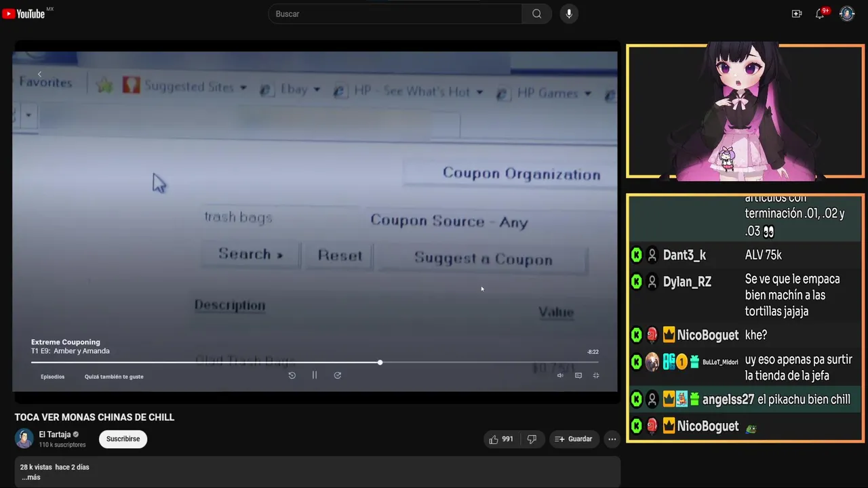The width and height of the screenshot is (868, 488).
Task: Click the magnifier search button
Action: click(536, 14)
